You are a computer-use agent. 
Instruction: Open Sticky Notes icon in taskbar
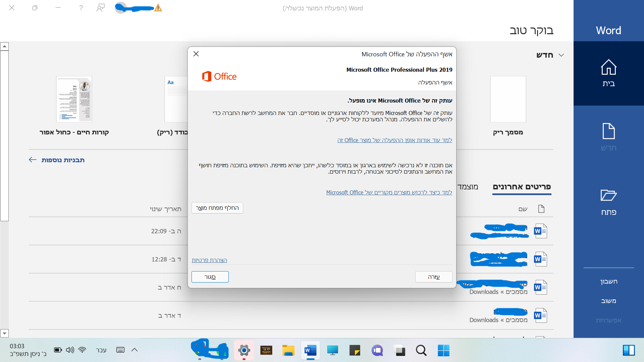tap(355, 351)
